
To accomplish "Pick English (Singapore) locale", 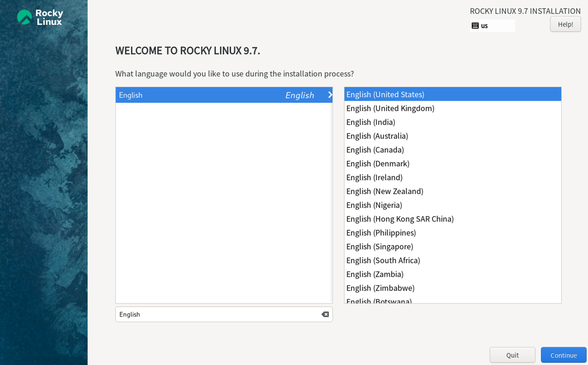I will click(x=453, y=246).
